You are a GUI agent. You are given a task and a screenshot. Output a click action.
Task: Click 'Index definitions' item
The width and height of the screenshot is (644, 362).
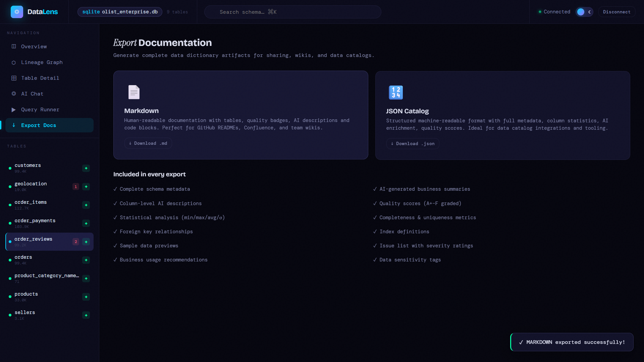401,232
